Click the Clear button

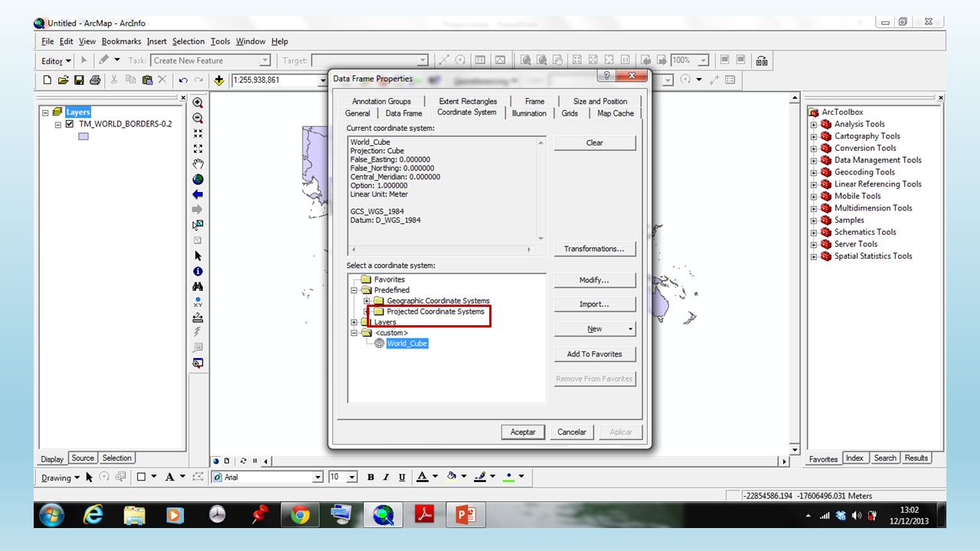pos(595,142)
